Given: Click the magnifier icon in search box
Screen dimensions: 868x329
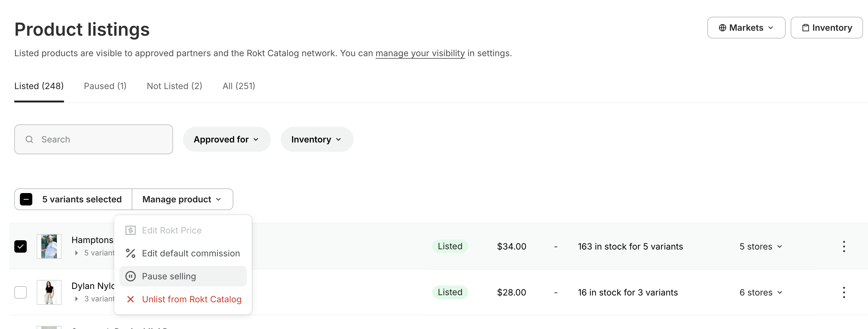Looking at the screenshot, I should [x=30, y=139].
